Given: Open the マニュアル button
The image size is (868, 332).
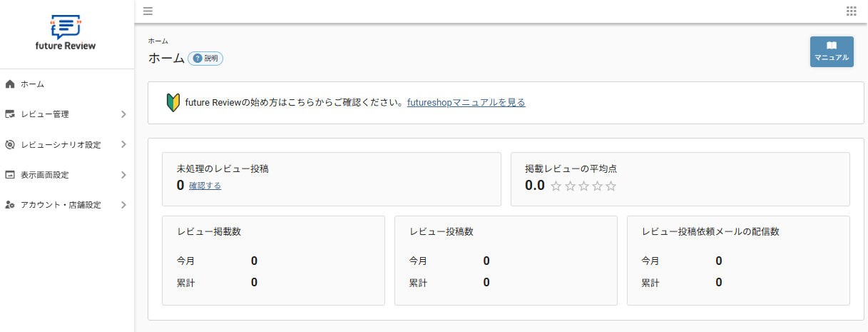Looking at the screenshot, I should (x=832, y=51).
